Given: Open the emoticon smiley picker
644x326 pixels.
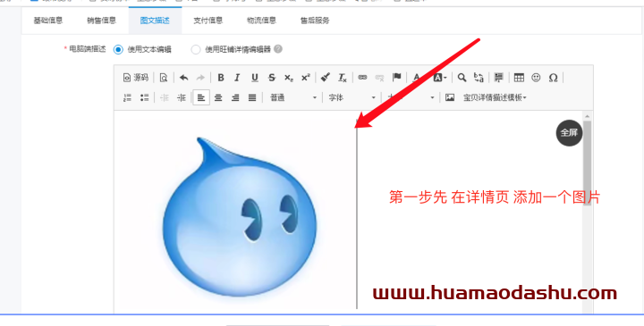Looking at the screenshot, I should pyautogui.click(x=536, y=78).
